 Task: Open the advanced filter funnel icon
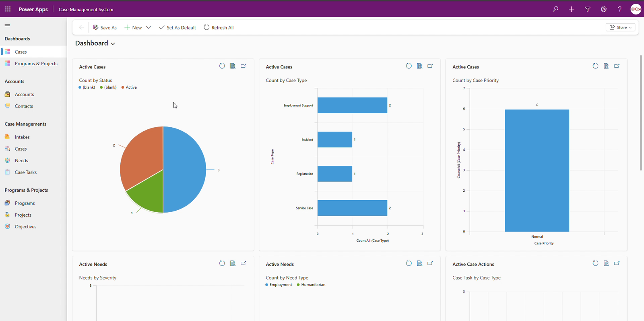[x=588, y=9]
